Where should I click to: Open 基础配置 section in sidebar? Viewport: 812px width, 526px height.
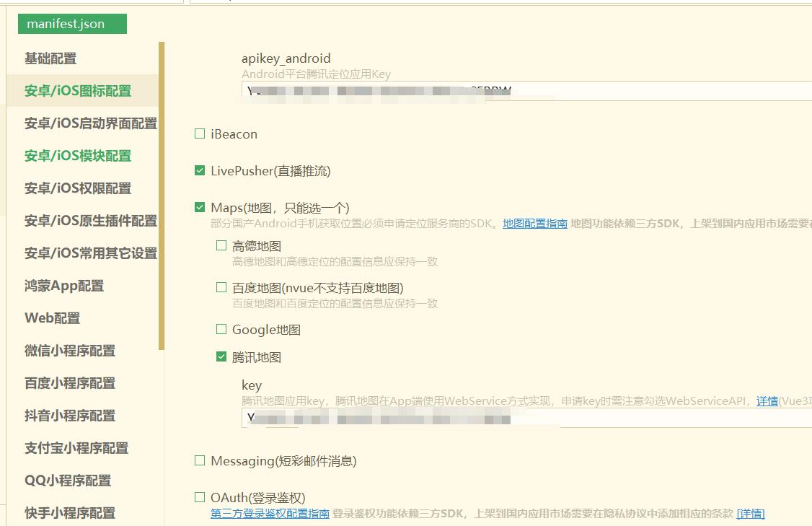(x=50, y=58)
